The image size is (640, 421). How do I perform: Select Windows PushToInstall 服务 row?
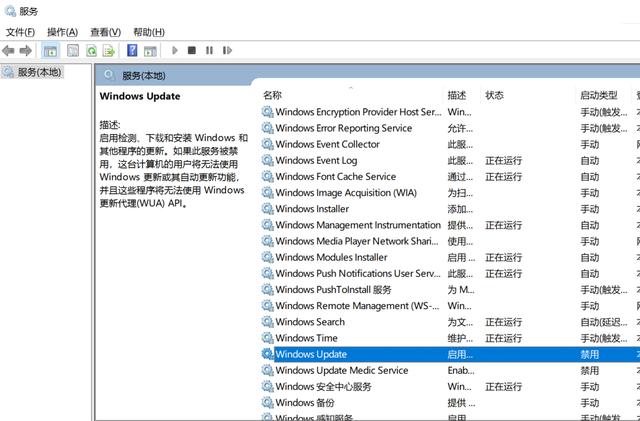click(451, 290)
